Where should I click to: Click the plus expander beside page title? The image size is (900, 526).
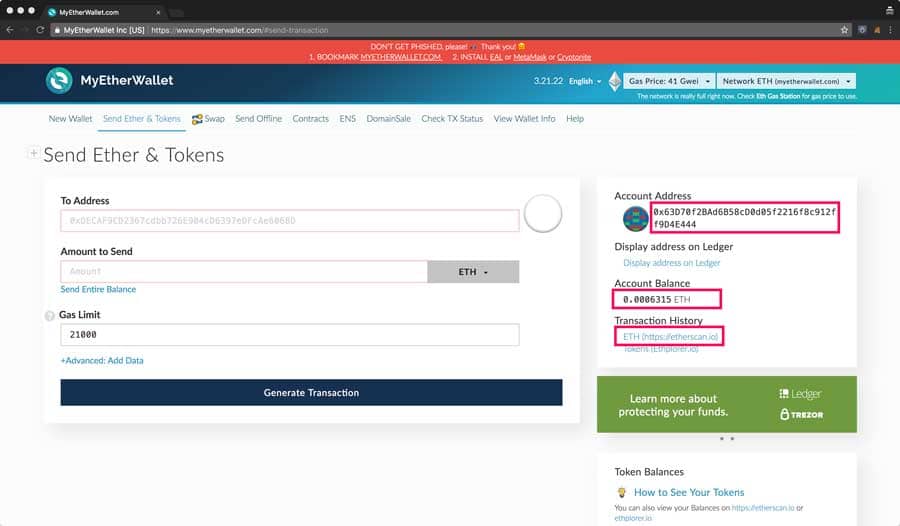tap(33, 153)
